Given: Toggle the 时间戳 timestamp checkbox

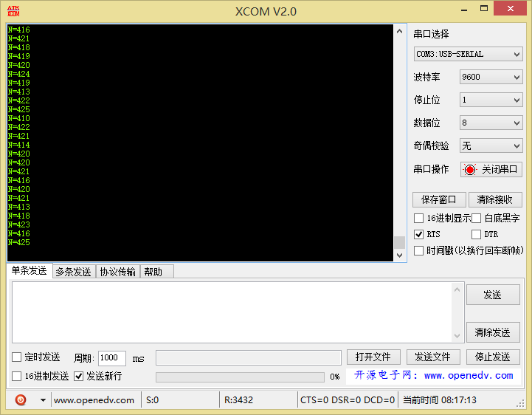Looking at the screenshot, I should [x=418, y=250].
